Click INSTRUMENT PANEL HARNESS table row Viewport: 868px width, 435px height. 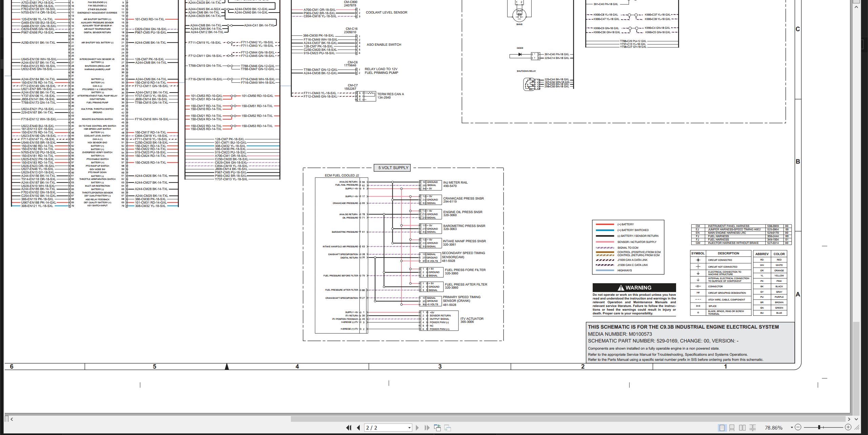(x=741, y=226)
